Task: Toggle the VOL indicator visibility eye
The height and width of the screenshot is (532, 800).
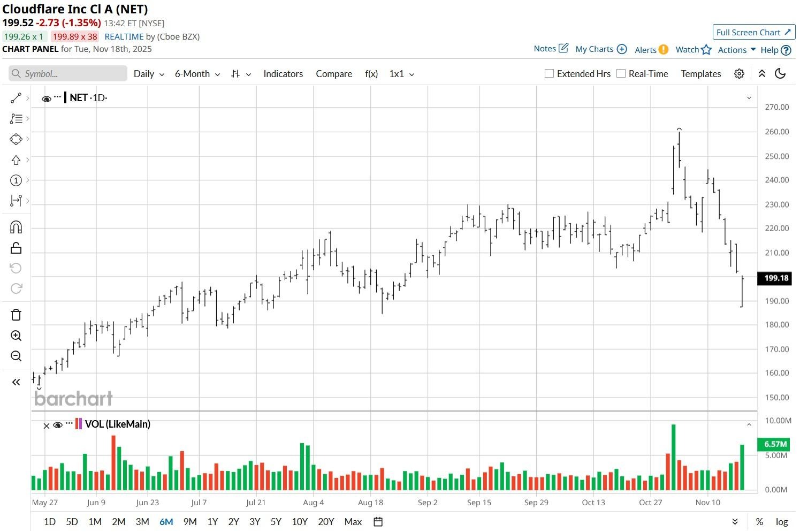Action: click(58, 425)
